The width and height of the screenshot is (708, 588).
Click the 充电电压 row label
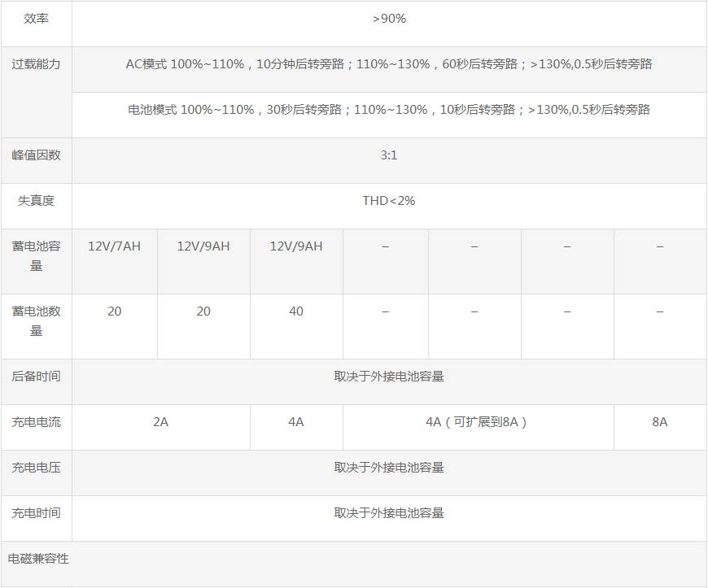(36, 468)
